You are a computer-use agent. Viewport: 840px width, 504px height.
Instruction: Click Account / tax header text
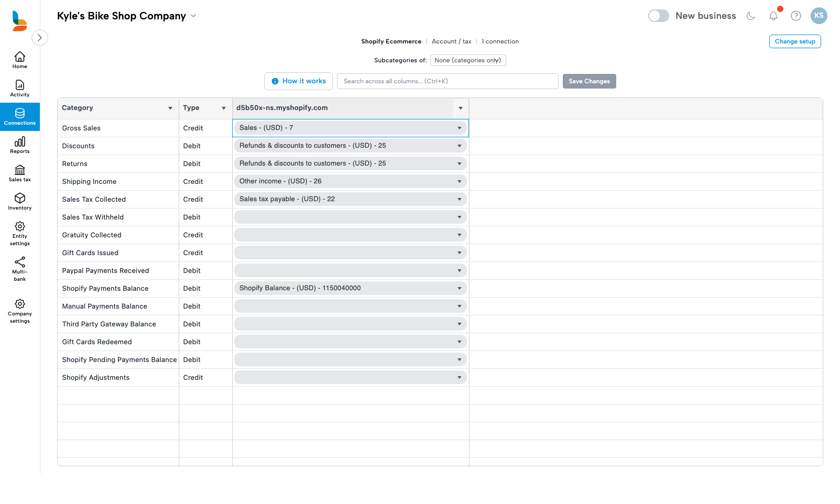pos(452,41)
